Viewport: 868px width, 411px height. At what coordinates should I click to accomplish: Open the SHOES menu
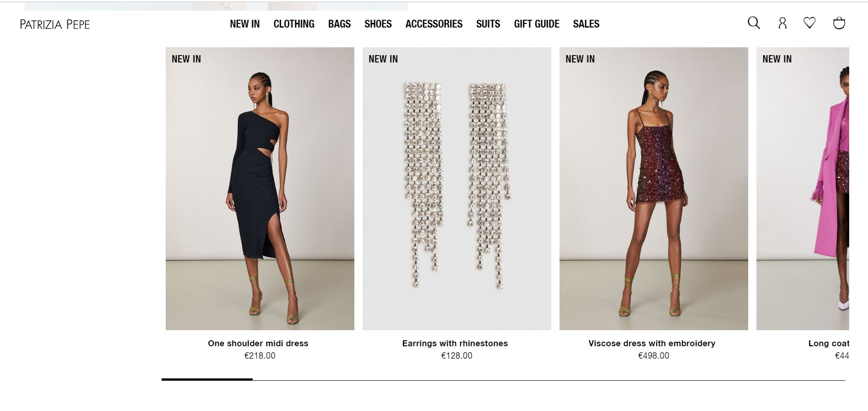[378, 24]
